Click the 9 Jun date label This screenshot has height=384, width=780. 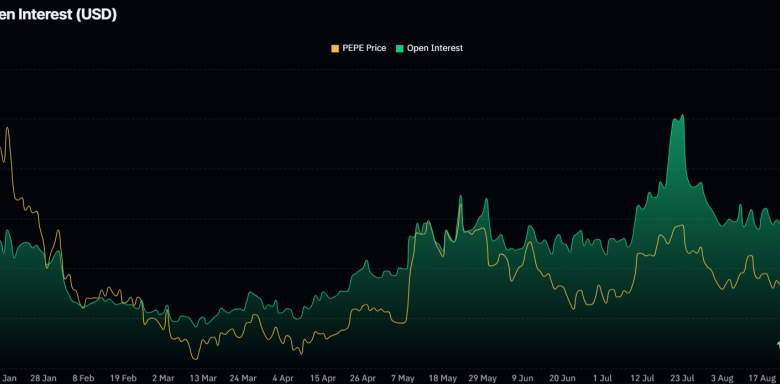point(522,379)
